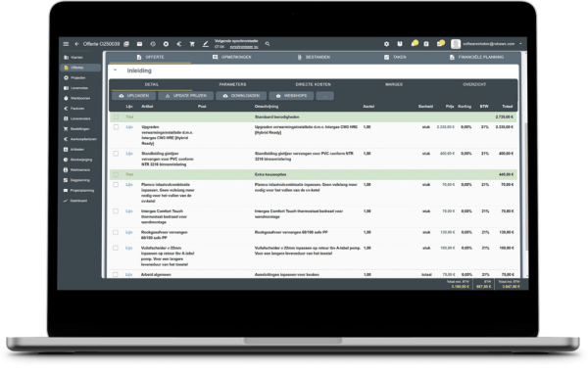
Task: Switch to the Financiële Planning tab
Action: pyautogui.click(x=476, y=58)
